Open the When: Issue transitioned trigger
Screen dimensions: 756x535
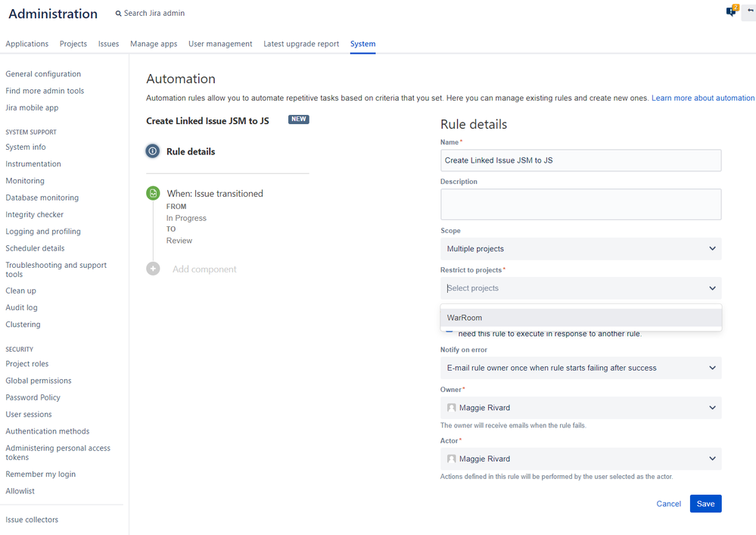[x=215, y=194]
